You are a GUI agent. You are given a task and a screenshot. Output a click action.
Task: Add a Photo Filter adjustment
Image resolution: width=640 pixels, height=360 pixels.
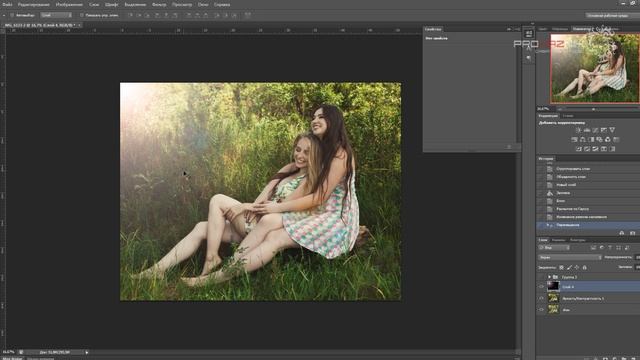[x=599, y=140]
